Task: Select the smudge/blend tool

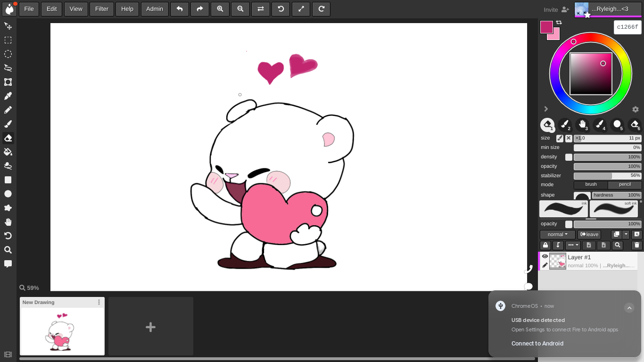Action: coord(8,166)
